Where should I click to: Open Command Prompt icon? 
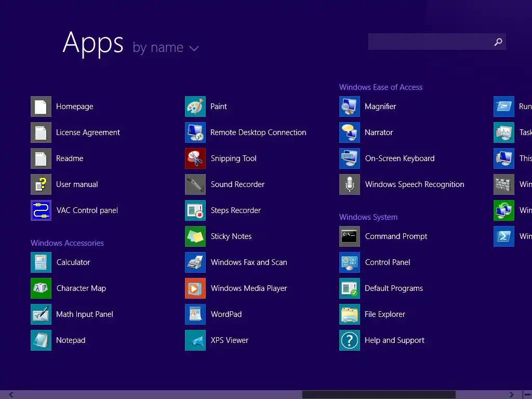(350, 236)
